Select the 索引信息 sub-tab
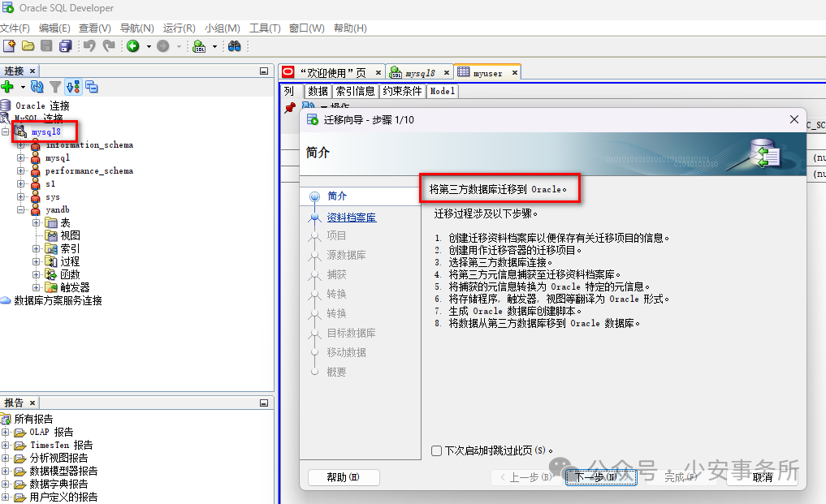This screenshot has height=504, width=826. pyautogui.click(x=355, y=91)
